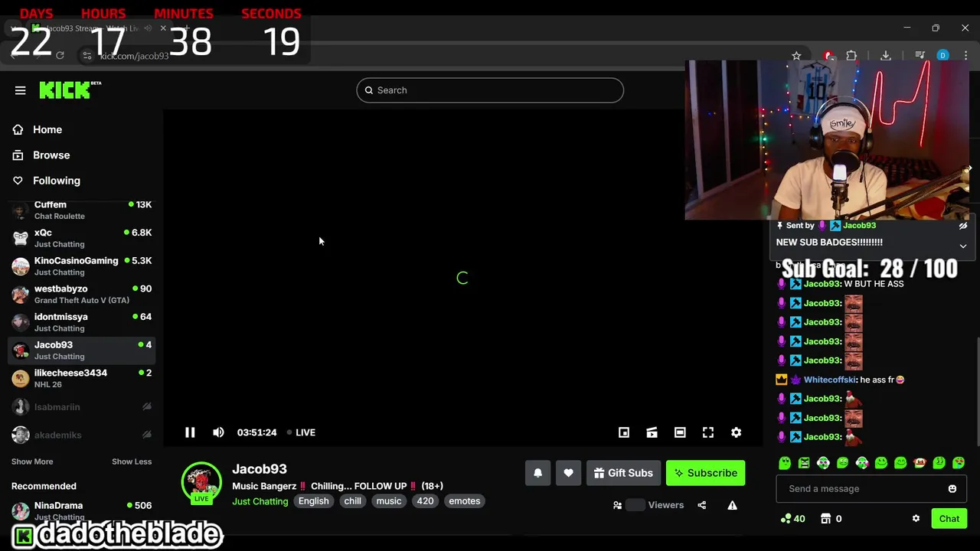Click Jacob93 channel avatar

coord(201,482)
